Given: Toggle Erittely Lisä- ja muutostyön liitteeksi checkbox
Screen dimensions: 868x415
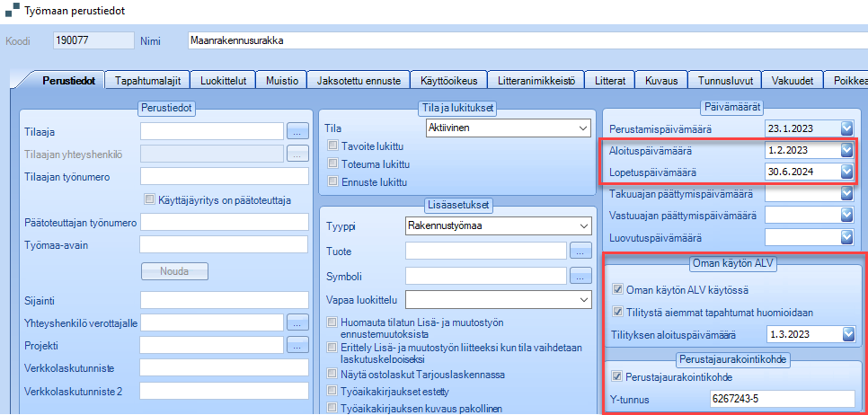Looking at the screenshot, I should (332, 348).
